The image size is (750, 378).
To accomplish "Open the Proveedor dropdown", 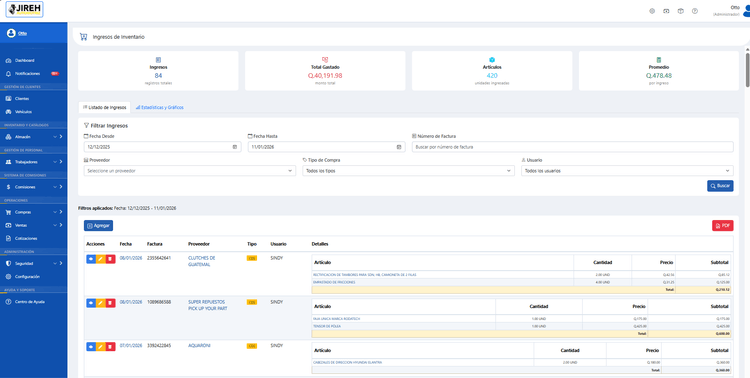I will (189, 171).
